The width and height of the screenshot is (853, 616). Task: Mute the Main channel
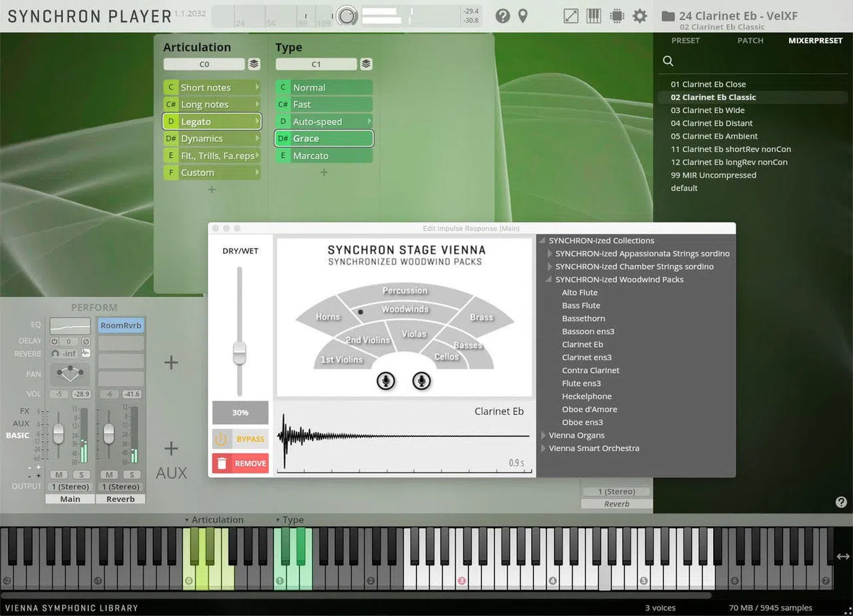[x=58, y=475]
